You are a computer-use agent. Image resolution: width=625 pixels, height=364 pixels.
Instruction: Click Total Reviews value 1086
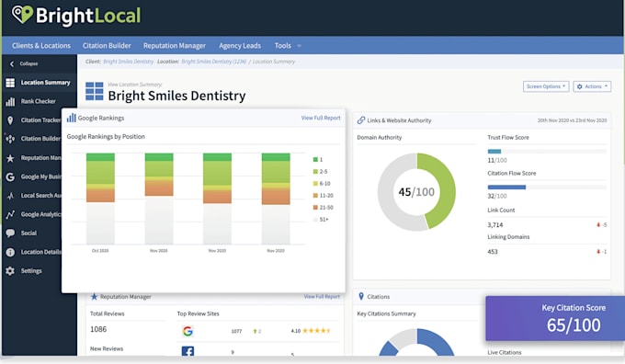[x=98, y=329]
